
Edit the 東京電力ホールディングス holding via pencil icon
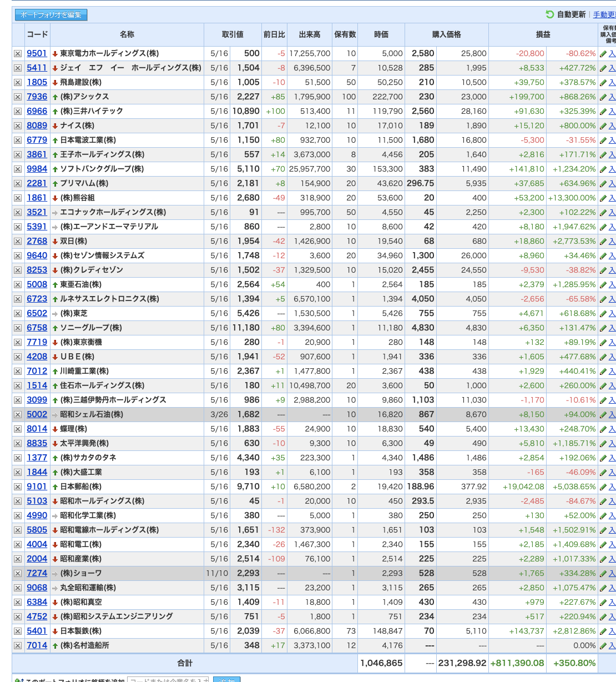603,53
